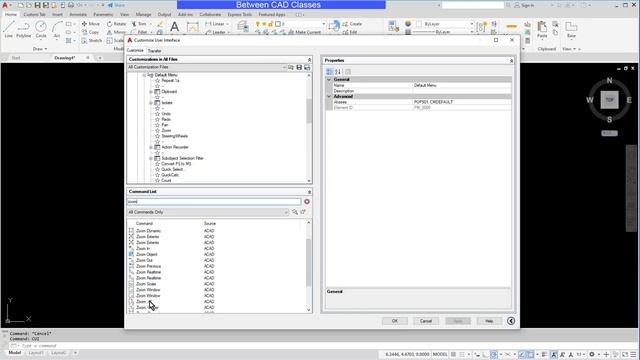Image resolution: width=640 pixels, height=360 pixels.
Task: Open the Featured Apps ribbon tab
Action: coord(272,15)
